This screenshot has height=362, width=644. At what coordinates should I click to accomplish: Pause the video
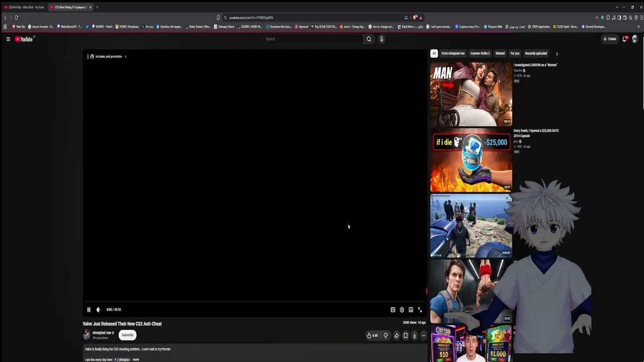89,310
